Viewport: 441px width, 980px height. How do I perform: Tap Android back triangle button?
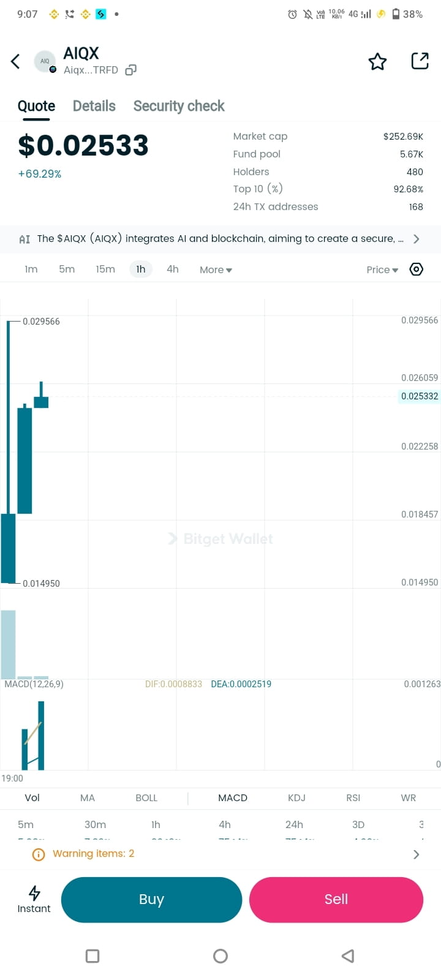348,956
